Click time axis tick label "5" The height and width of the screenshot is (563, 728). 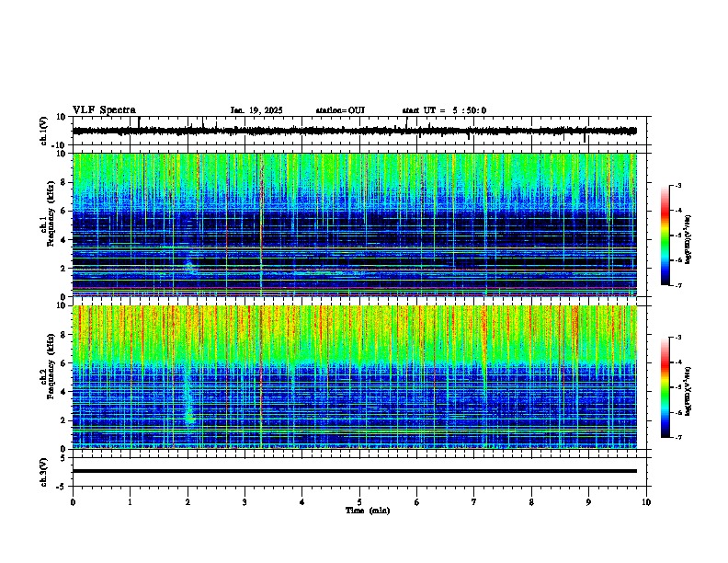(359, 502)
